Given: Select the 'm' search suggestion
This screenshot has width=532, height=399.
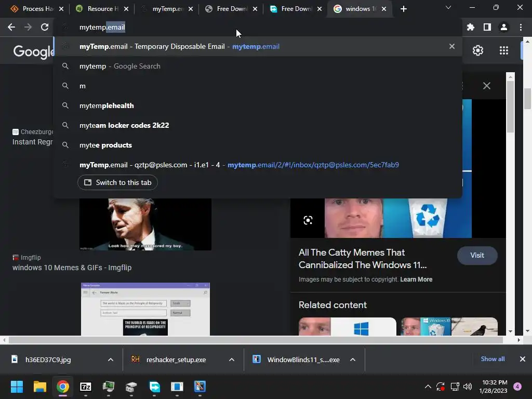Looking at the screenshot, I should (x=258, y=86).
